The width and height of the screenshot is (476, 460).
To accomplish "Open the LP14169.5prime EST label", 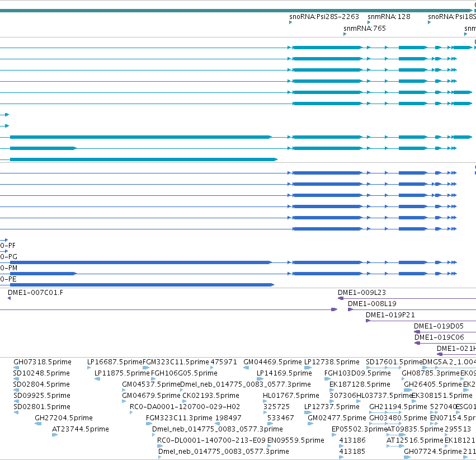I will [284, 373].
